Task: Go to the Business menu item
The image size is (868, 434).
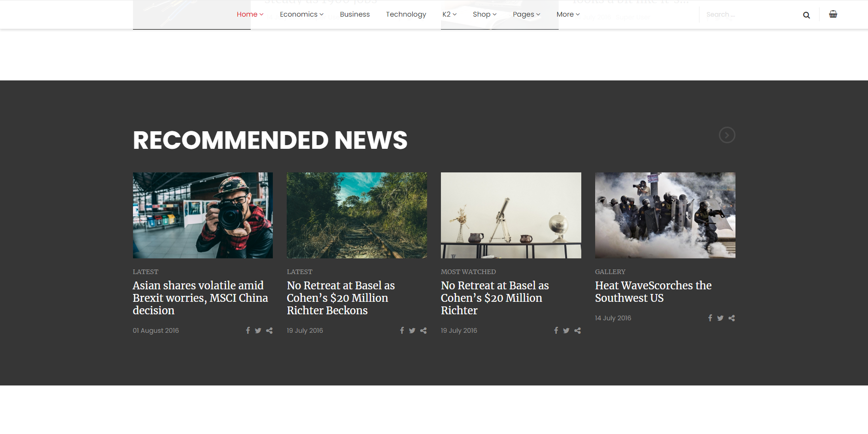Action: click(x=355, y=14)
